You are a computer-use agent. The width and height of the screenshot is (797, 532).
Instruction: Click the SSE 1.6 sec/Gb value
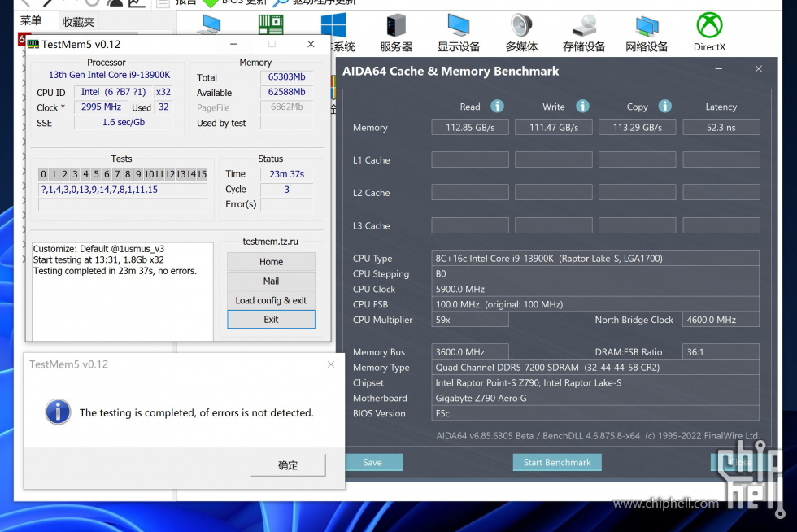(x=124, y=123)
